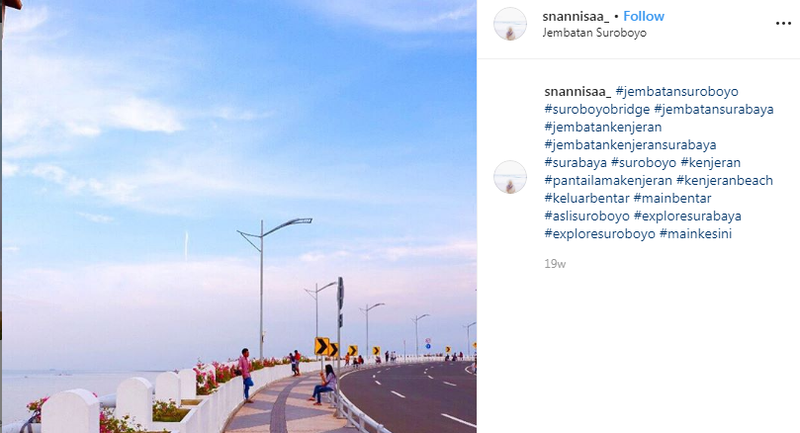Open the #exploresurabaya hashtag
Viewport: 800px width, 433px height.
[687, 216]
